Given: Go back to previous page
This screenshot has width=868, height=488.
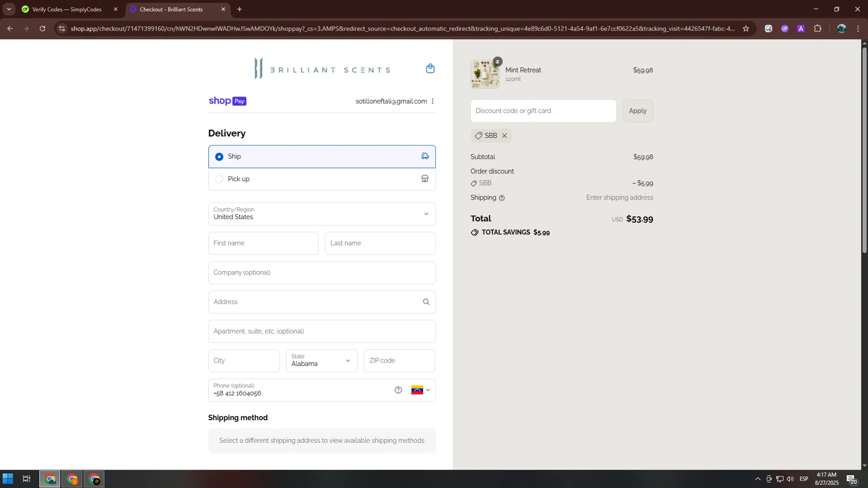Looking at the screenshot, I should [x=10, y=28].
